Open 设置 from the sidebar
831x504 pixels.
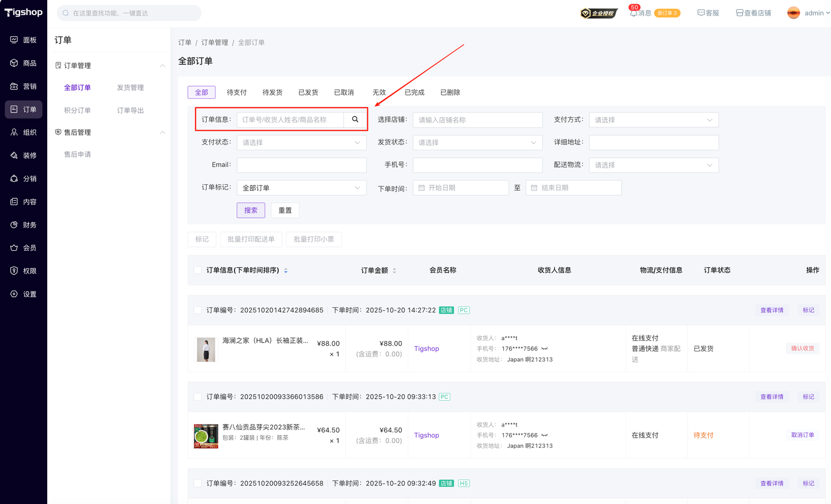point(24,294)
